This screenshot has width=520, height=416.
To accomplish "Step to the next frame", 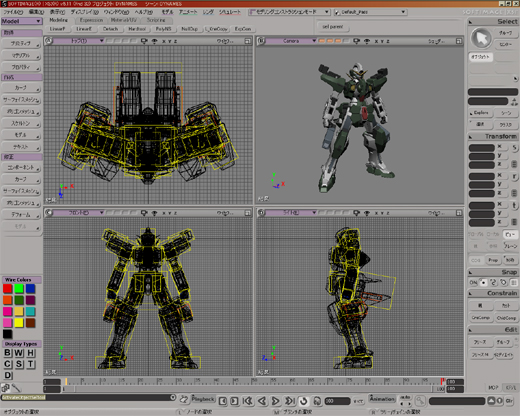I will click(234, 401).
